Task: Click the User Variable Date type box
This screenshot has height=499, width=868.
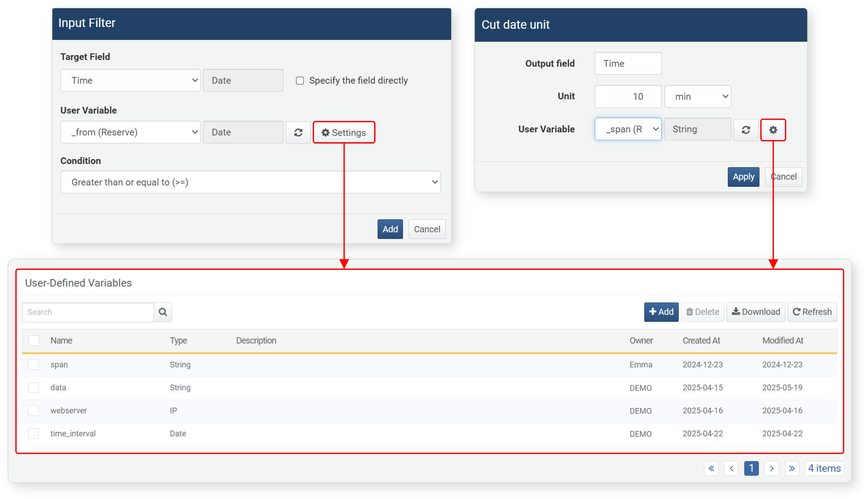Action: [x=243, y=132]
